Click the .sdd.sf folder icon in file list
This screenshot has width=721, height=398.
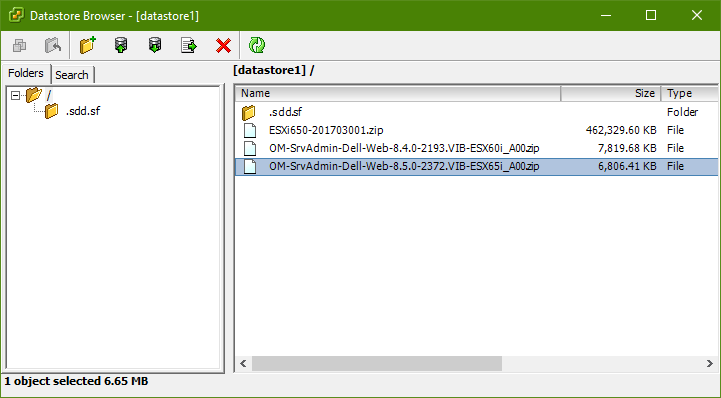(x=249, y=112)
